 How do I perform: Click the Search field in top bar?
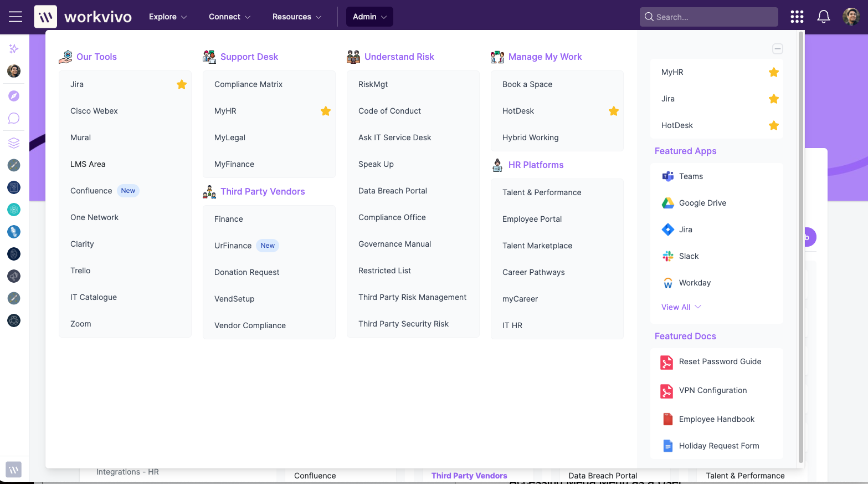tap(709, 17)
